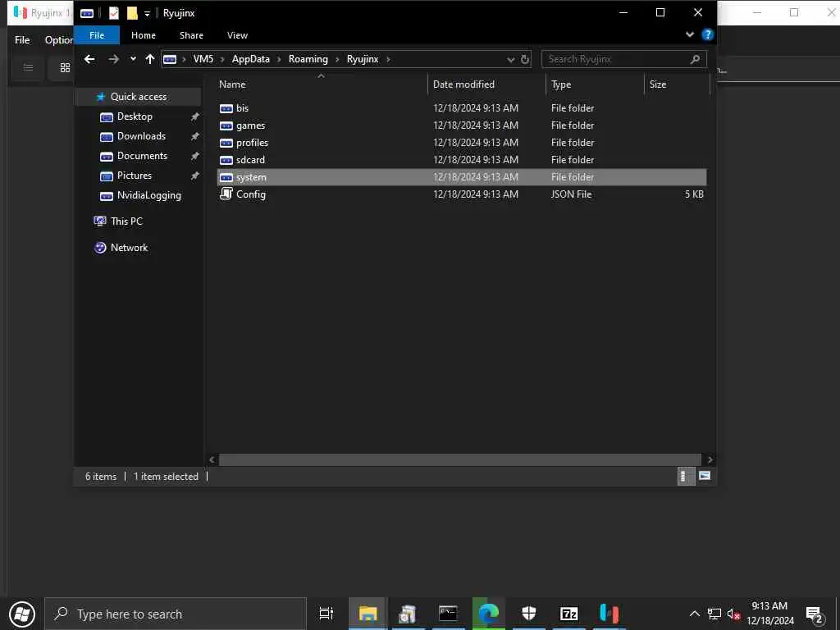Click the Config JSON file icon
840x630 pixels.
pos(226,194)
